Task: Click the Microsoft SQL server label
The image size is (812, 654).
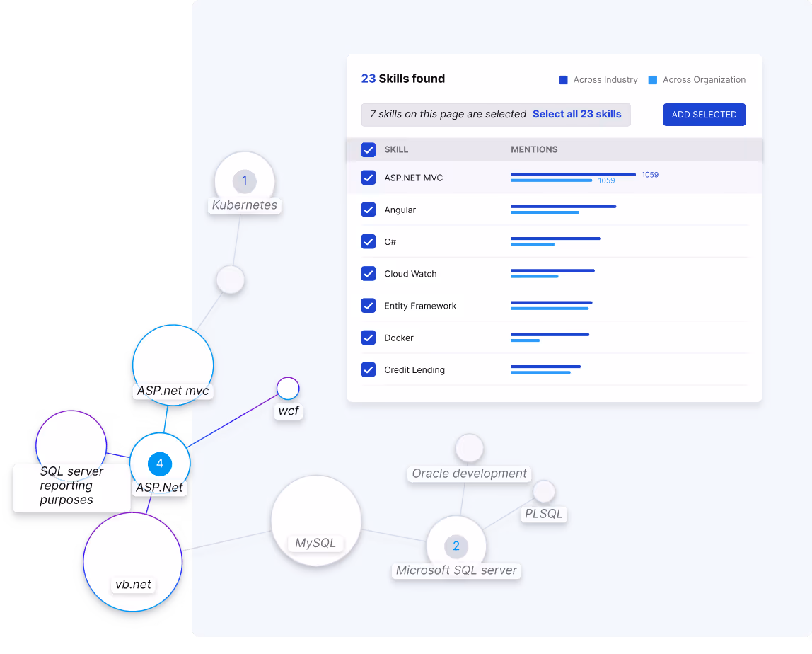Action: [x=456, y=570]
